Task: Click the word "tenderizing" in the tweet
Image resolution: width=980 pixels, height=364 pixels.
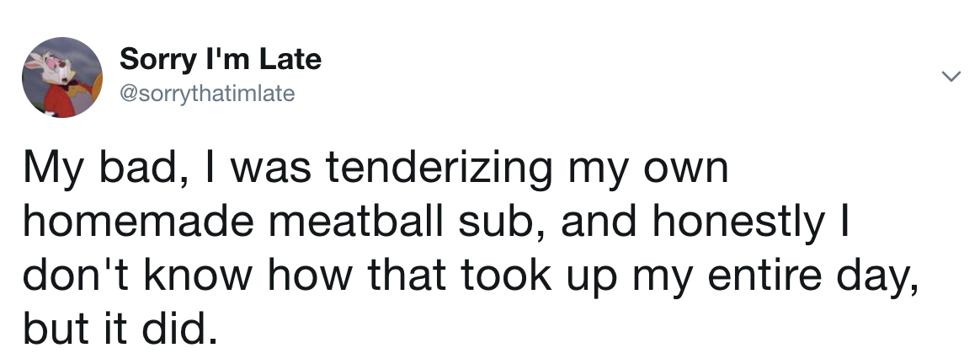Action: pyautogui.click(x=439, y=169)
